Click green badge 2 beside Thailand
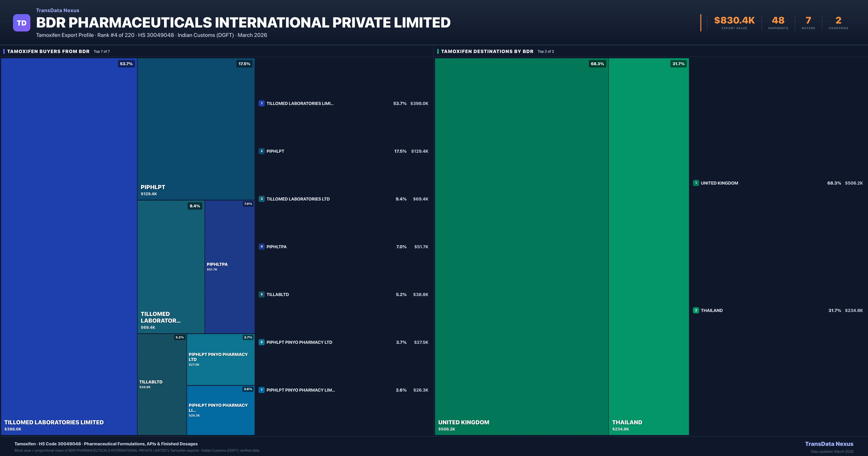Image resolution: width=868 pixels, height=456 pixels. point(696,310)
